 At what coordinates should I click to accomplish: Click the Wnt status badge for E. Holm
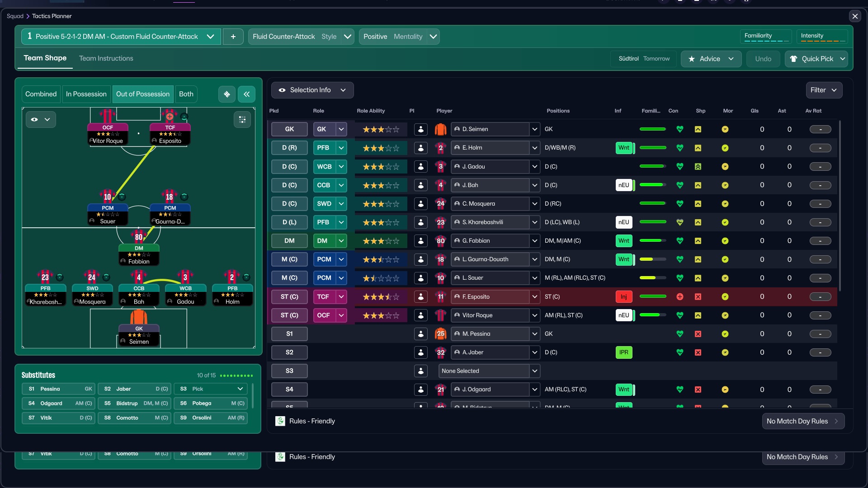point(623,148)
